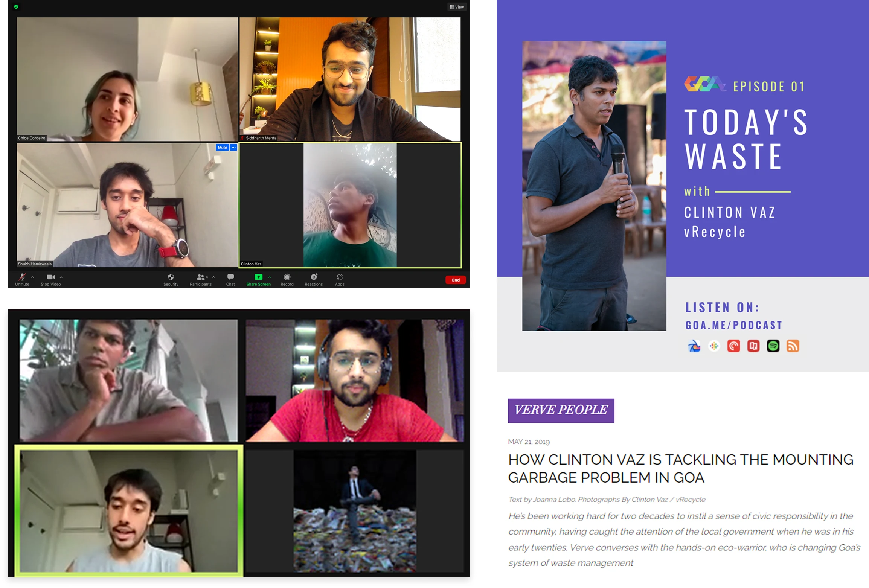Select the tile showing man on garbage pile
This screenshot has height=588, width=869.
(355, 511)
